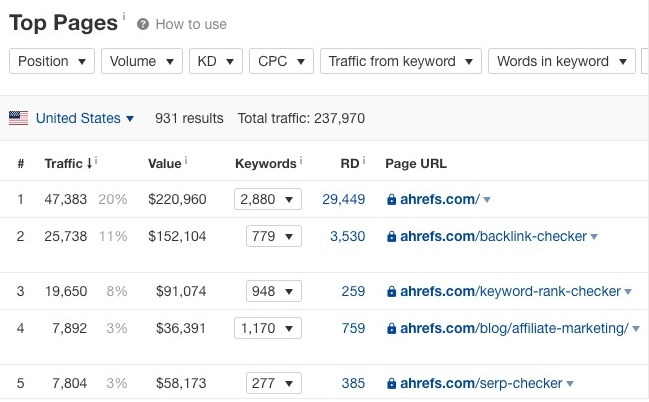Viewport: 649px width, 402px height.
Task: Open the Position filter dropdown
Action: click(52, 61)
